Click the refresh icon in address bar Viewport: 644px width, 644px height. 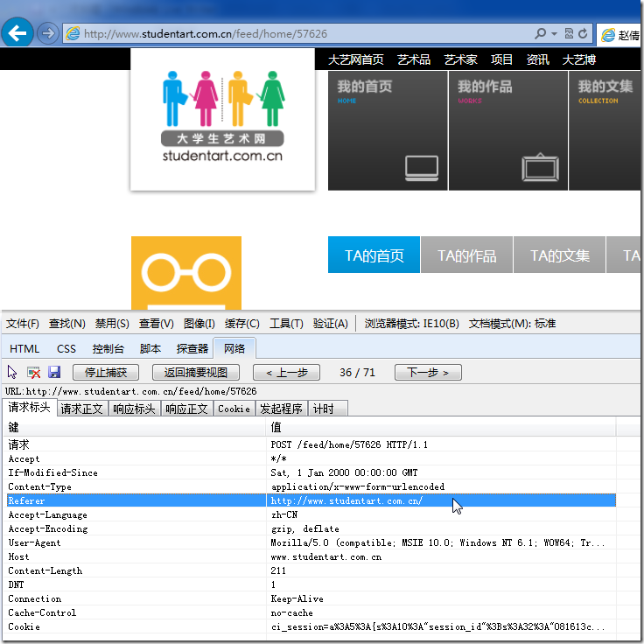(583, 33)
